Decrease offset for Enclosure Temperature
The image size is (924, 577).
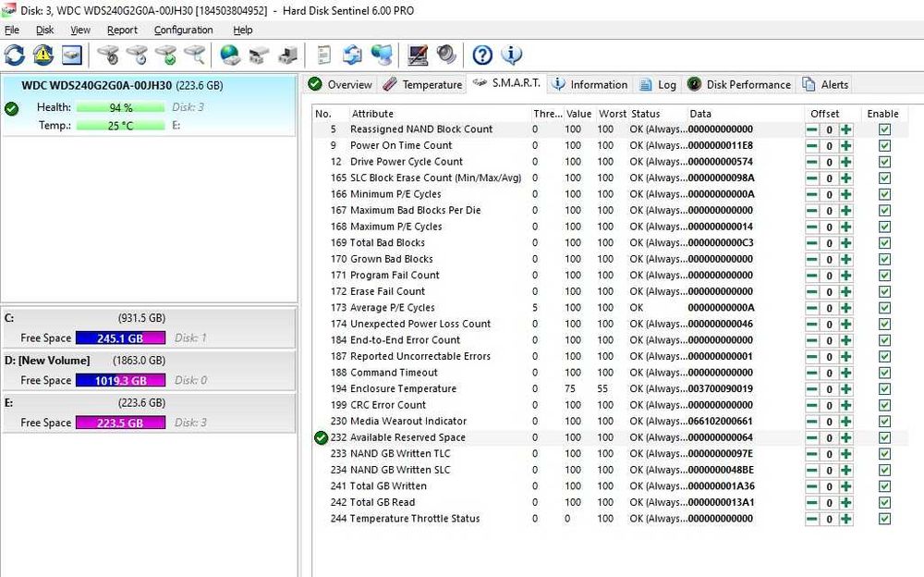coord(812,389)
